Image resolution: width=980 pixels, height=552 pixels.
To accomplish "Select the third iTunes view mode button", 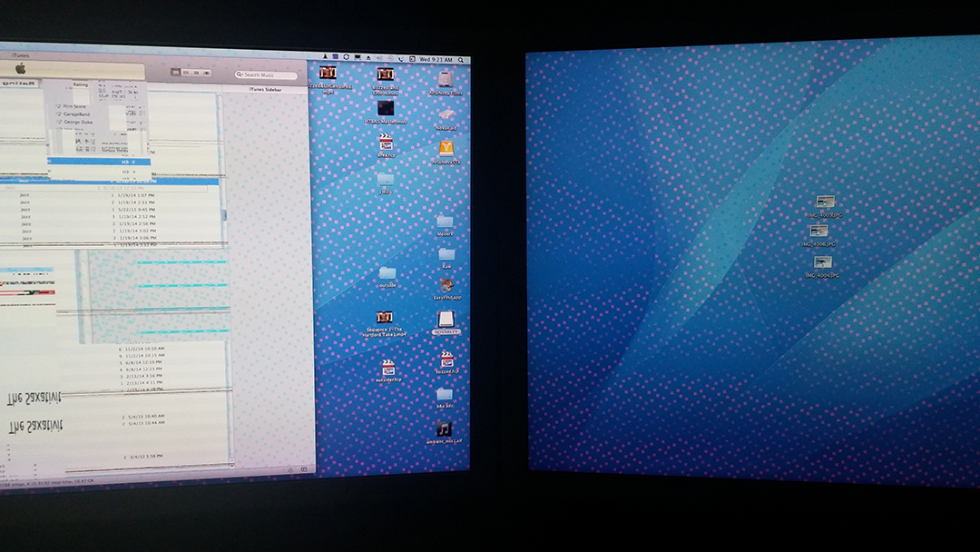I will pos(196,74).
